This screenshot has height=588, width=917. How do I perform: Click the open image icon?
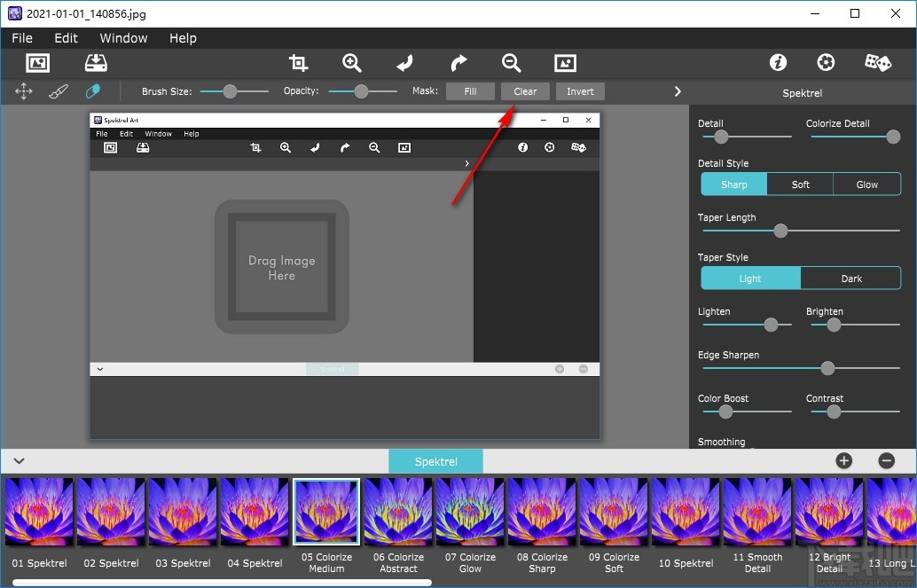tap(37, 63)
